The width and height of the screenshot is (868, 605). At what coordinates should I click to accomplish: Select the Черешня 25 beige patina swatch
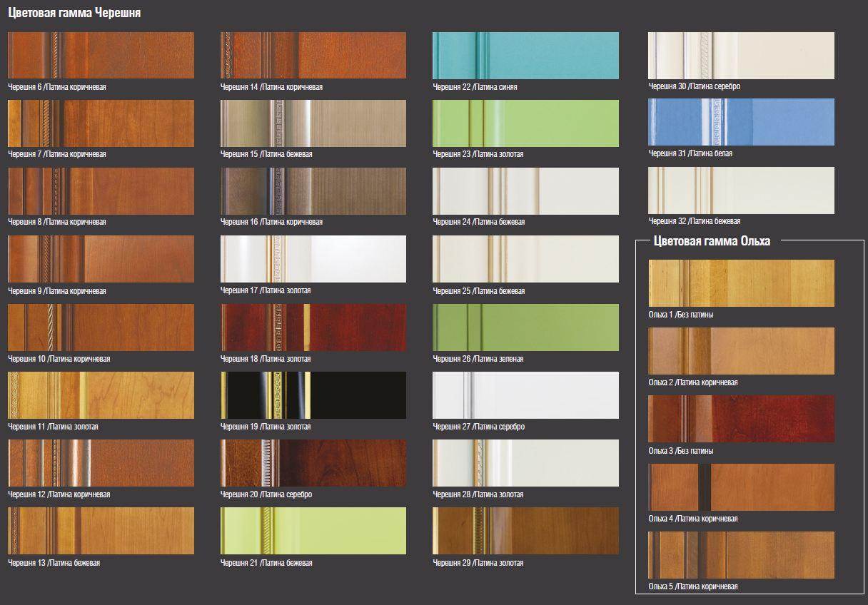525,259
